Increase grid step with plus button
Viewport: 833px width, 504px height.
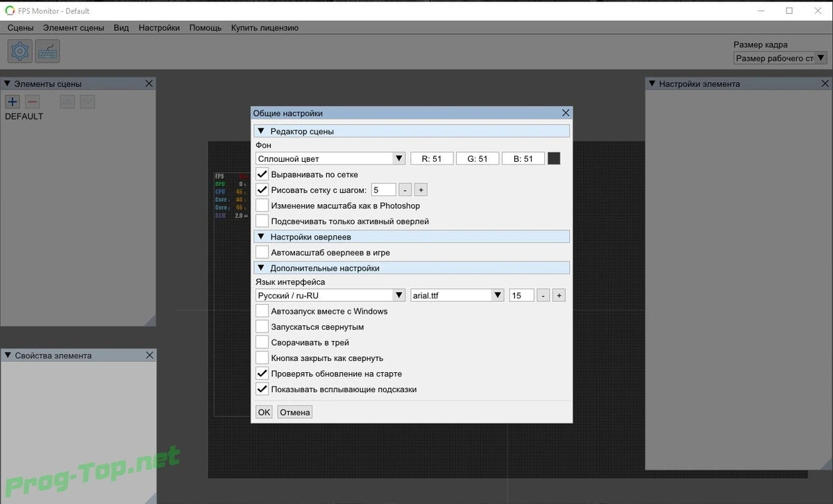click(x=421, y=190)
